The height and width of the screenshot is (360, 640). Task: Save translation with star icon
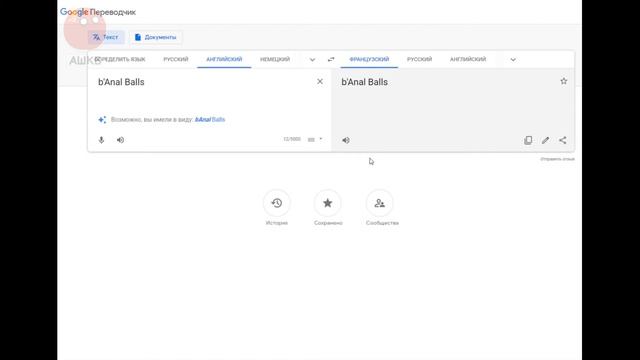tap(564, 81)
